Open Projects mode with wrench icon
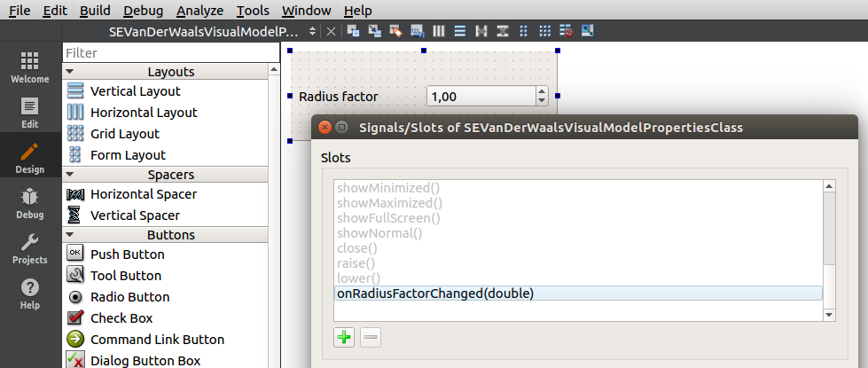868x368 pixels. click(x=30, y=248)
